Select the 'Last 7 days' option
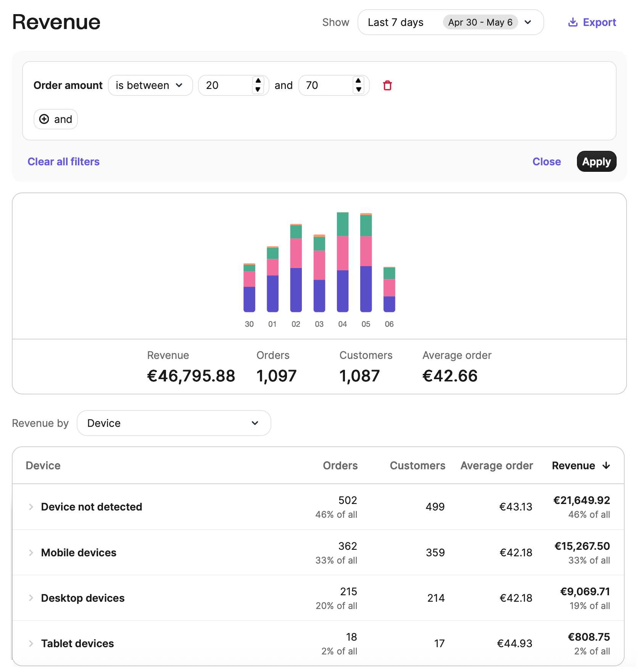 click(x=395, y=22)
